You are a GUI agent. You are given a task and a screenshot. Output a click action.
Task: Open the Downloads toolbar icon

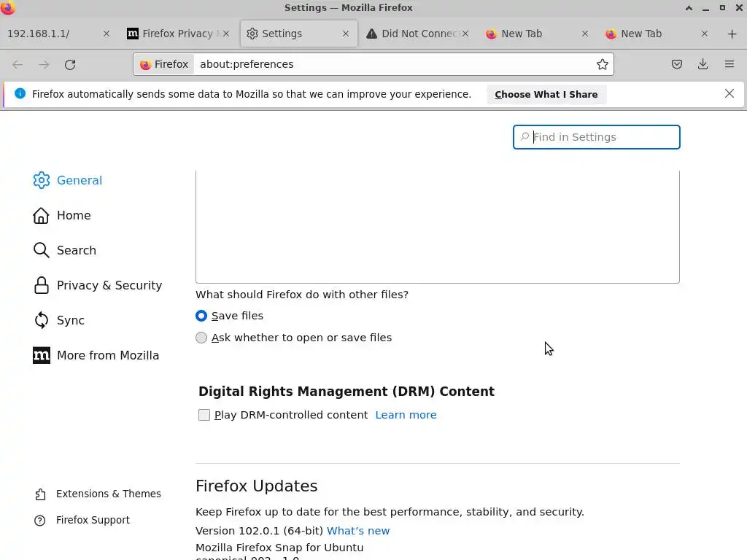click(x=703, y=64)
